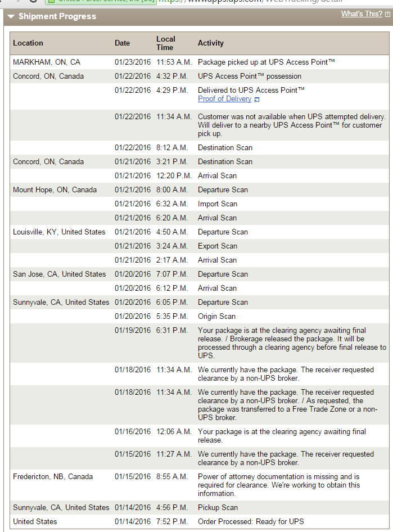
Task: Click the Location column header
Action: pos(28,43)
